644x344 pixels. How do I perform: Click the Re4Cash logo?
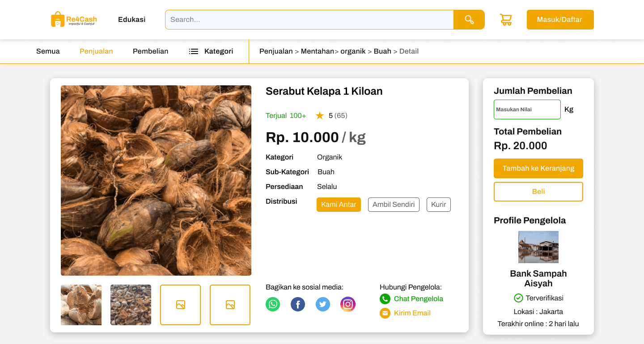[x=75, y=19]
